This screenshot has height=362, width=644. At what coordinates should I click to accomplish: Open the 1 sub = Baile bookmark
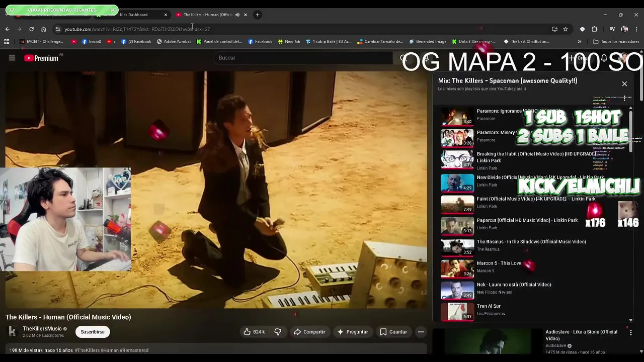click(329, 42)
